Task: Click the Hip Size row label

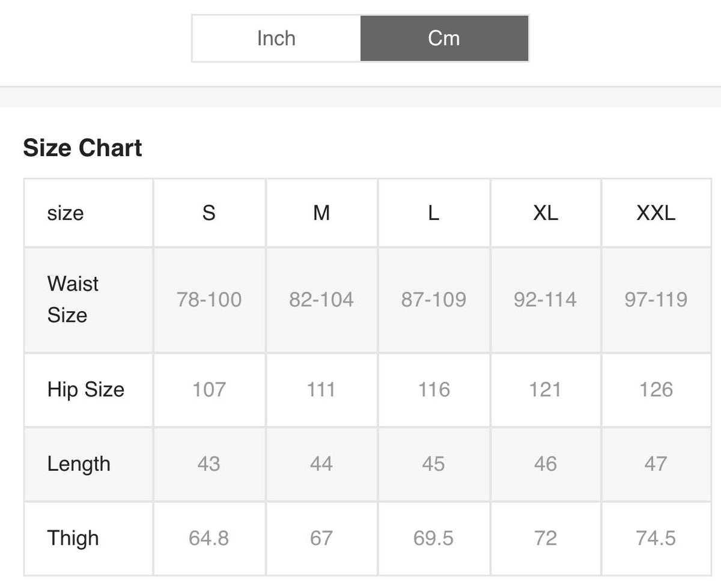Action: (86, 389)
